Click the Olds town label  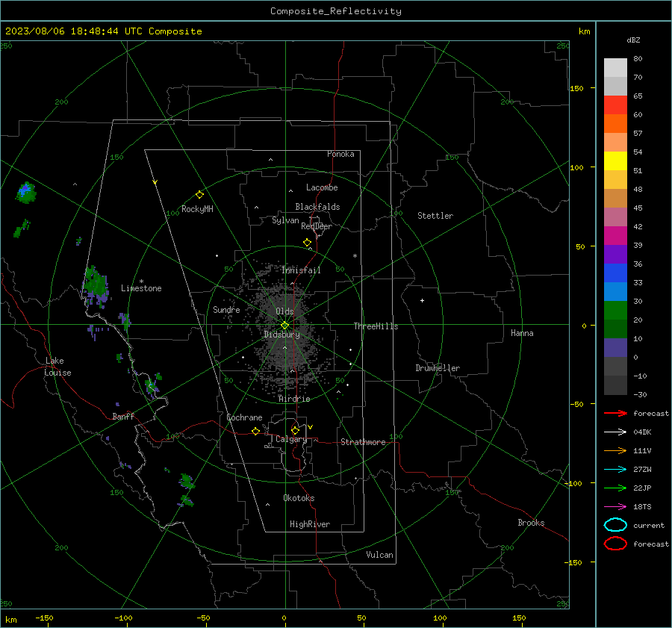click(x=284, y=311)
